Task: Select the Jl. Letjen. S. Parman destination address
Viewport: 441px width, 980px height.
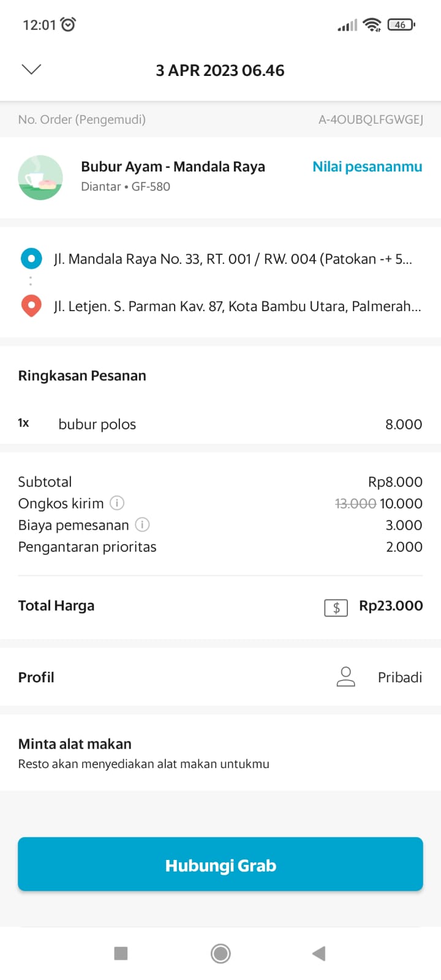Action: click(x=237, y=306)
